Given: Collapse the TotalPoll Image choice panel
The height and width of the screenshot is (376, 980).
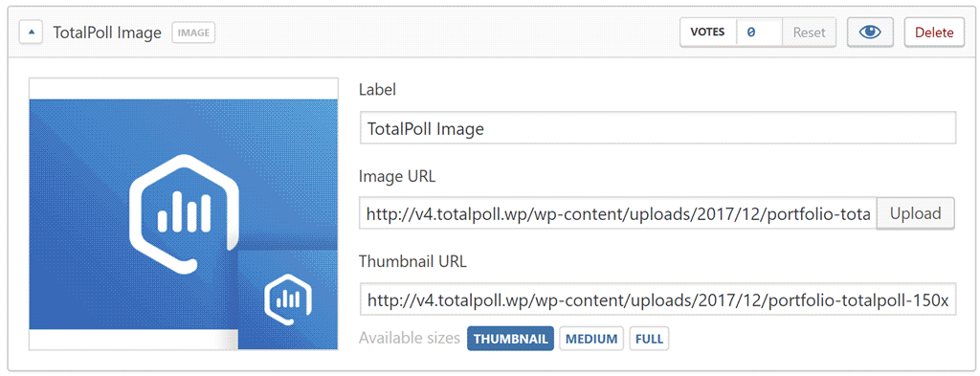Looking at the screenshot, I should pyautogui.click(x=31, y=33).
